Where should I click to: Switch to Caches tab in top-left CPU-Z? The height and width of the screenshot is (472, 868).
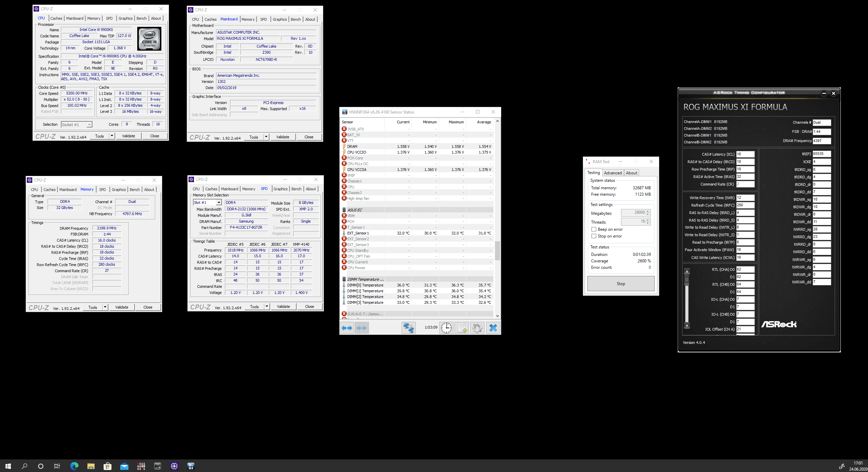[x=56, y=18]
